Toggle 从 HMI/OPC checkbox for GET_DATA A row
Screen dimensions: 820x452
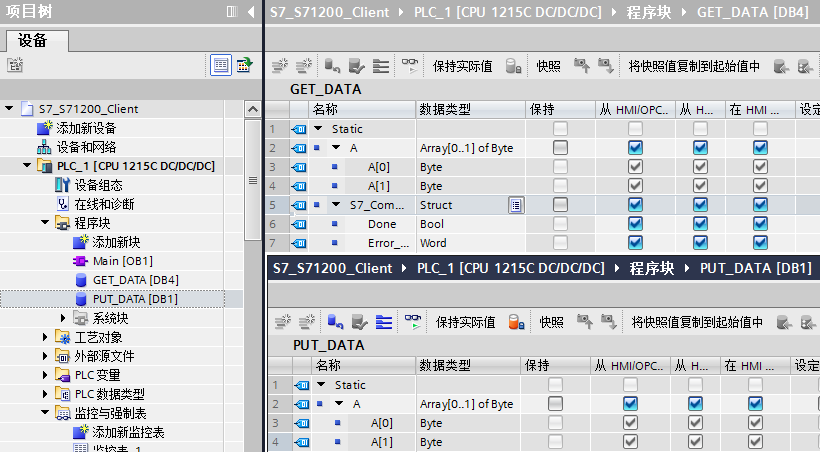(x=635, y=148)
